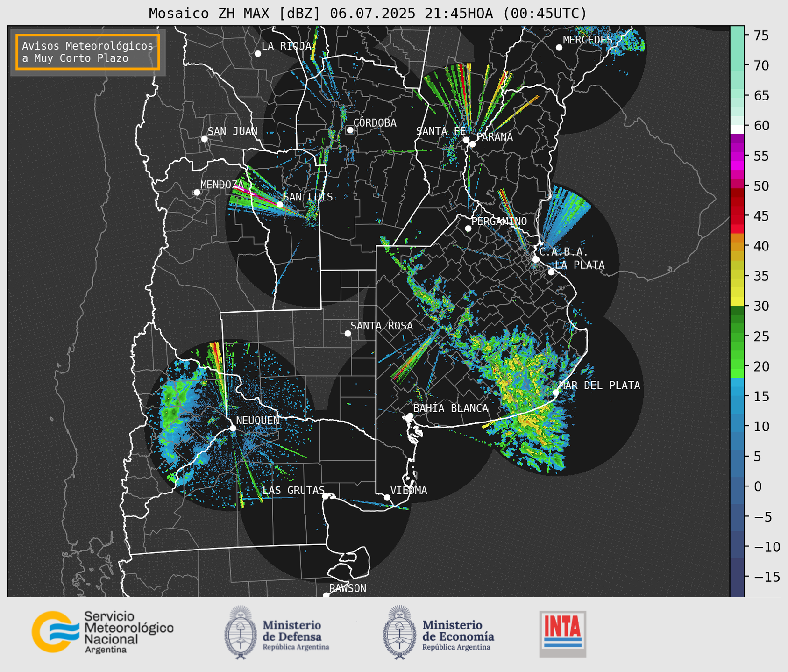Click the MERCEDES map label
Image resolution: width=788 pixels, height=672 pixels.
[x=588, y=40]
